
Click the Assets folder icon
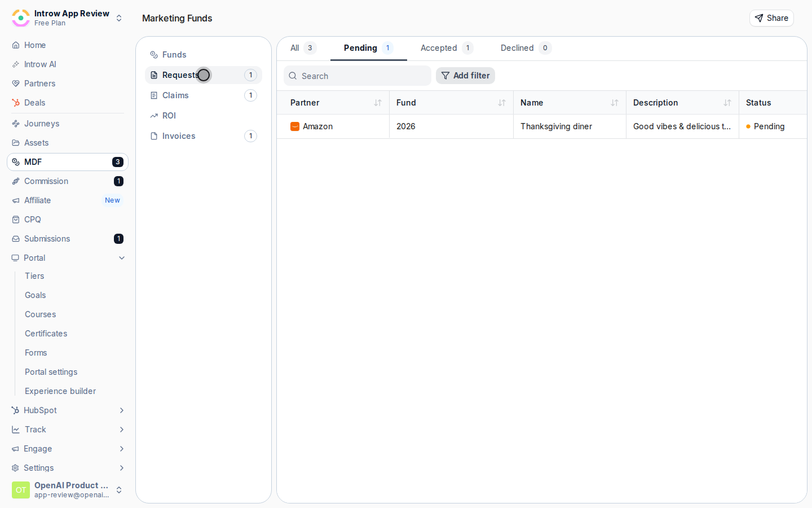(16, 143)
